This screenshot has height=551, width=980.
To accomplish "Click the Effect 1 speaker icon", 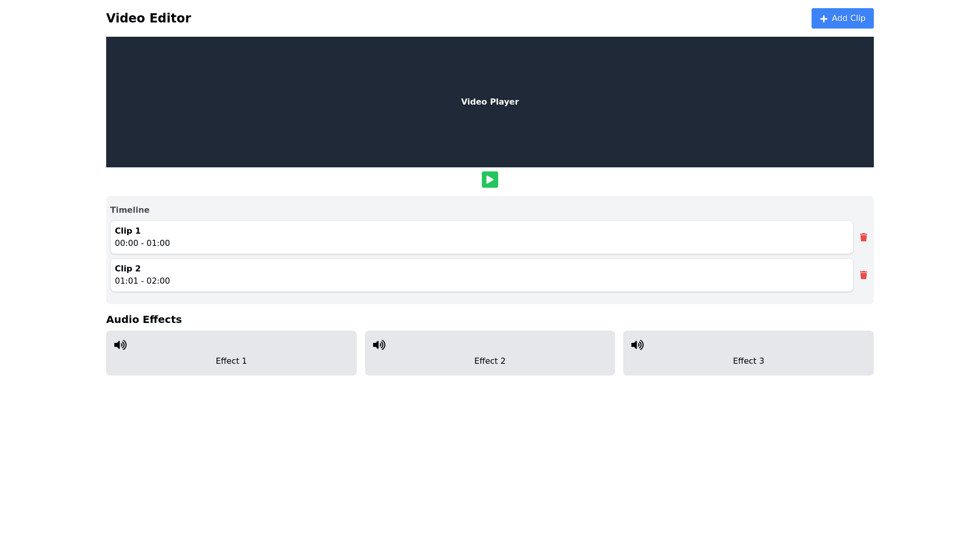I will pyautogui.click(x=120, y=345).
